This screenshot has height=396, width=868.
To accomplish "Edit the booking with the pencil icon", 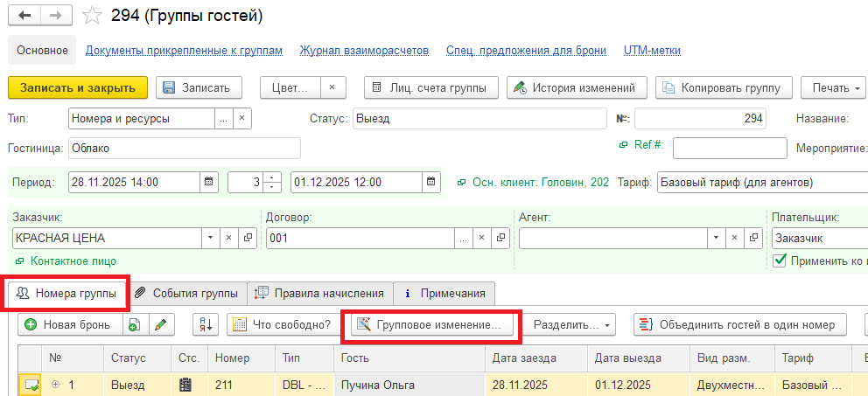I will coord(160,324).
